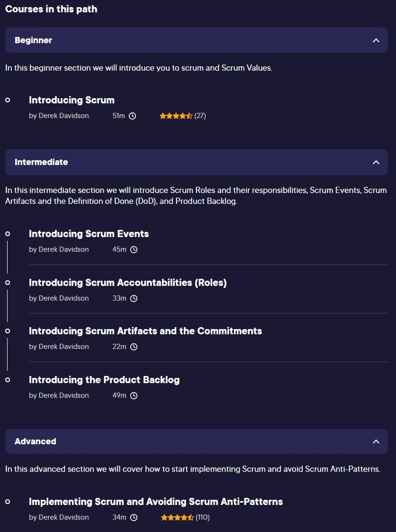Screen dimensions: 396x532
Task: Click the clock icon beside 34m duration
Action: pyautogui.click(x=134, y=517)
